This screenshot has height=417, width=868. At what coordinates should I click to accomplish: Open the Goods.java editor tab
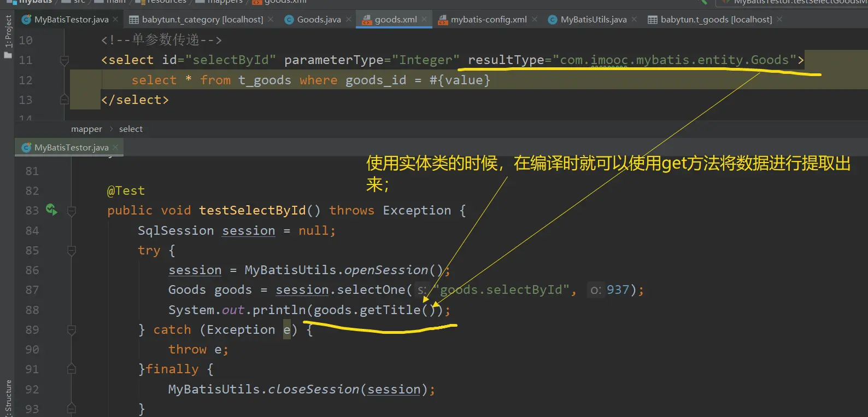[x=319, y=20]
